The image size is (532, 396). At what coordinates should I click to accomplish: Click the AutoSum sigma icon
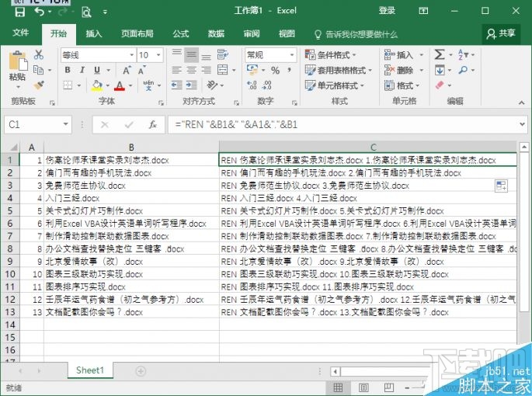tap(440, 54)
